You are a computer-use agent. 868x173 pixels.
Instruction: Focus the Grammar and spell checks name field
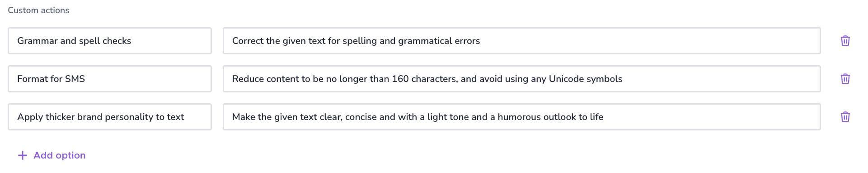tap(110, 41)
